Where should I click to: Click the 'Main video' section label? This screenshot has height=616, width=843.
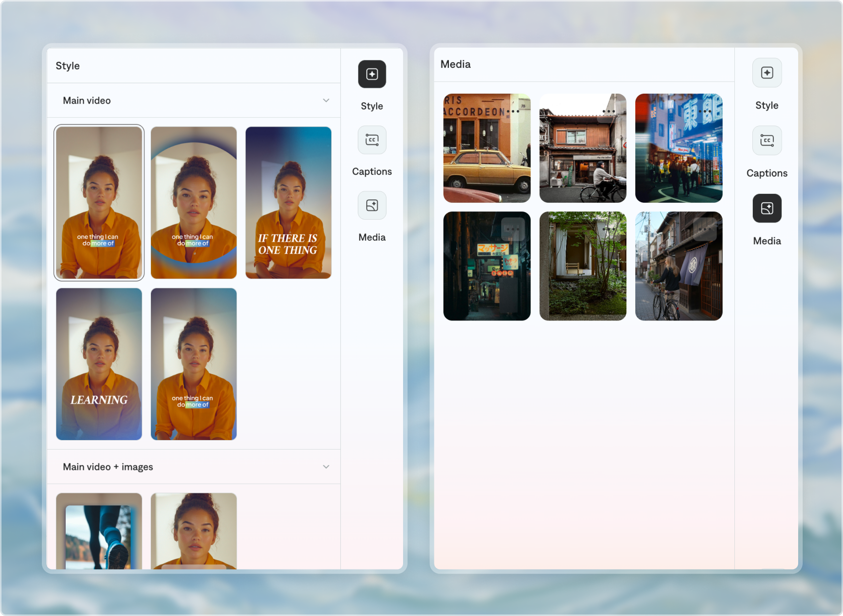pos(87,101)
